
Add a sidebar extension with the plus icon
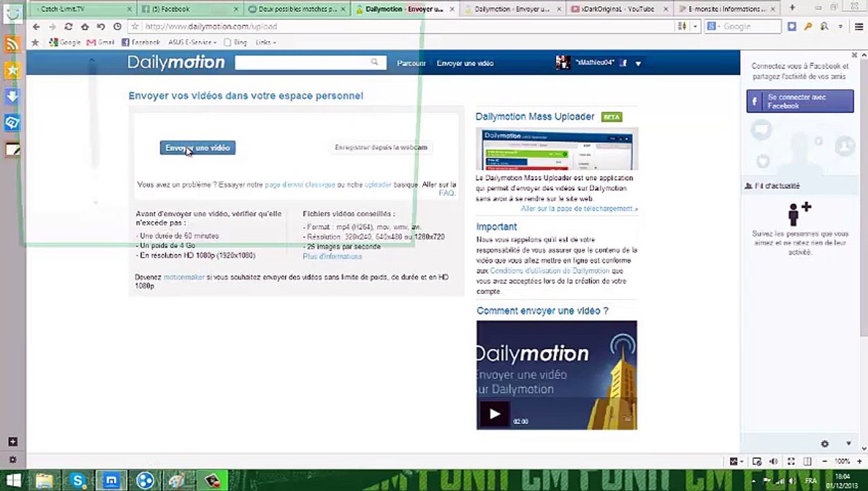[12, 442]
